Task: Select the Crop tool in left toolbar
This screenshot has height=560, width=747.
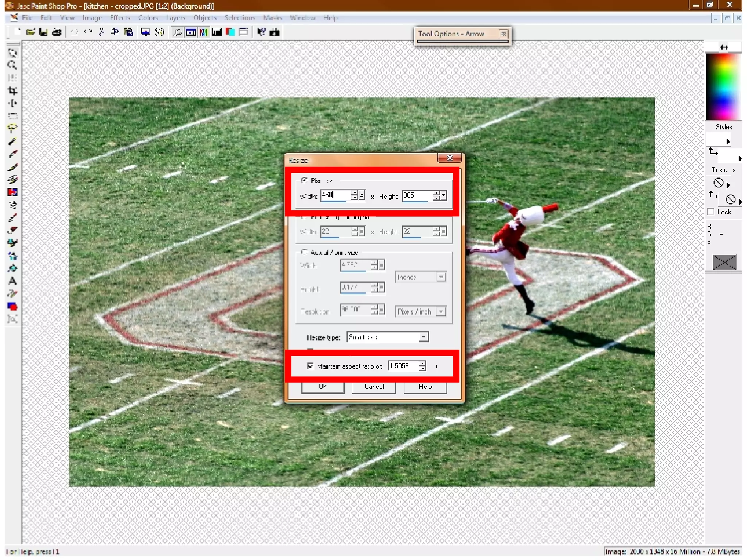Action: 12,91
